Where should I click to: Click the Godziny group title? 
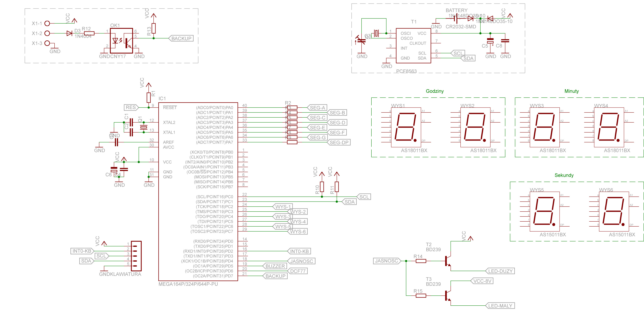435,91
